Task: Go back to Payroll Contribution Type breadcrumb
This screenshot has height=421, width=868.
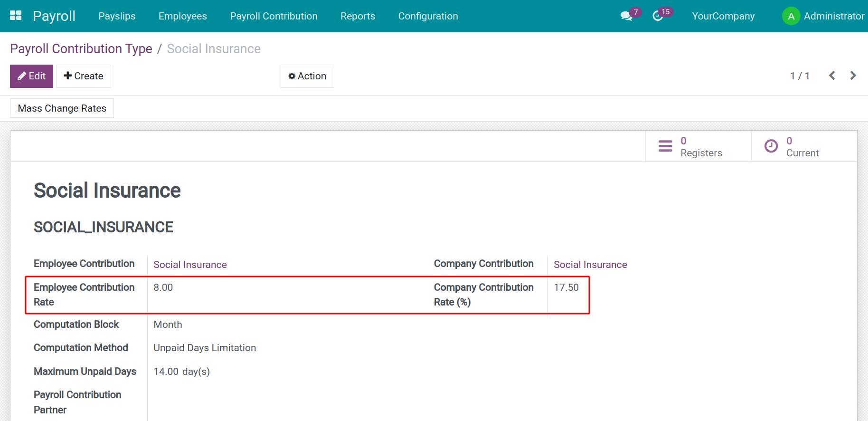Action: [81, 49]
